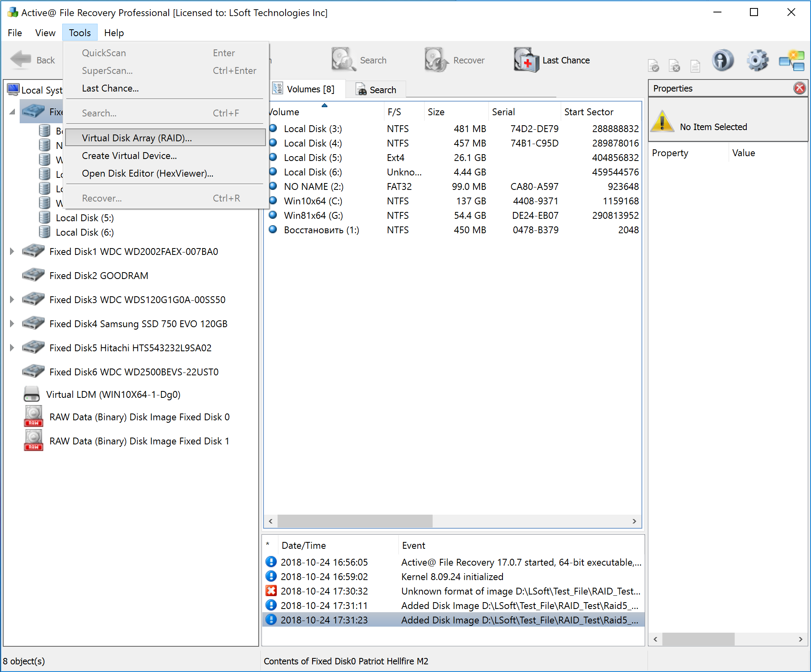811x672 pixels.
Task: Expand Fixed Disk4 Samsung tree node
Action: tap(12, 324)
